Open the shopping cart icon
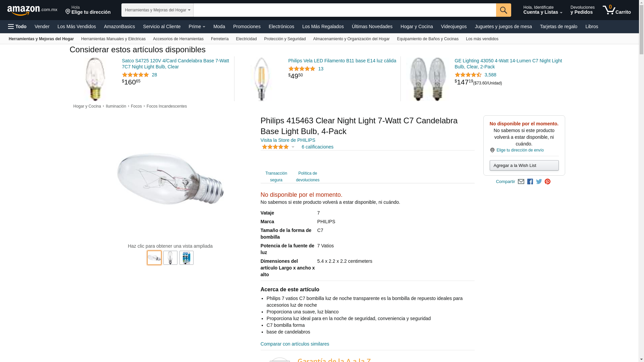This screenshot has width=644, height=362. [616, 10]
